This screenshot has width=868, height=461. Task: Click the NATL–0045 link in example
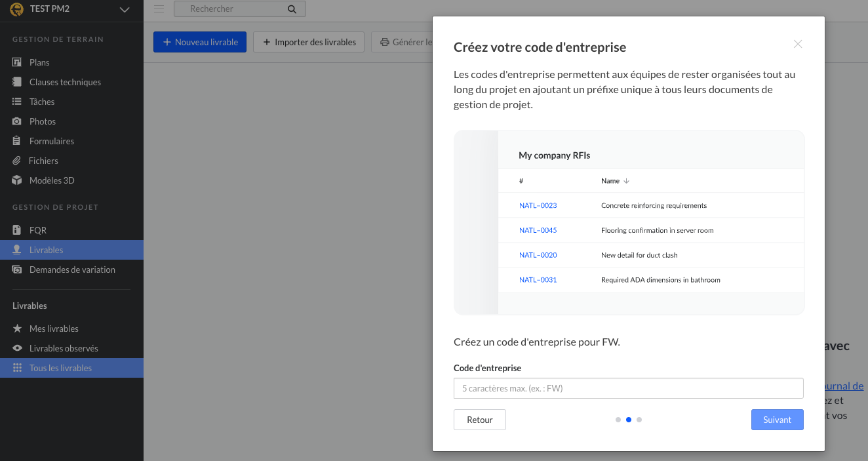pyautogui.click(x=538, y=230)
